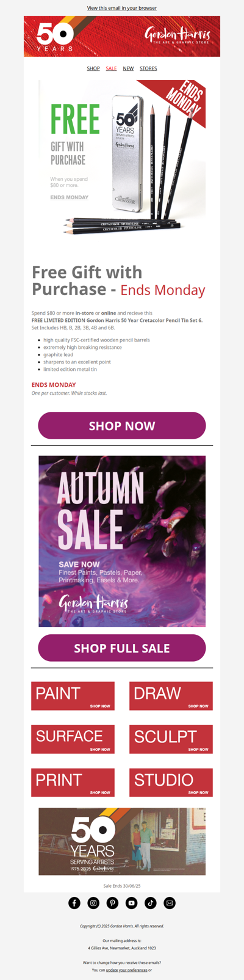Click the email envelope icon
Viewport: 244px width, 980px height.
pos(170,902)
